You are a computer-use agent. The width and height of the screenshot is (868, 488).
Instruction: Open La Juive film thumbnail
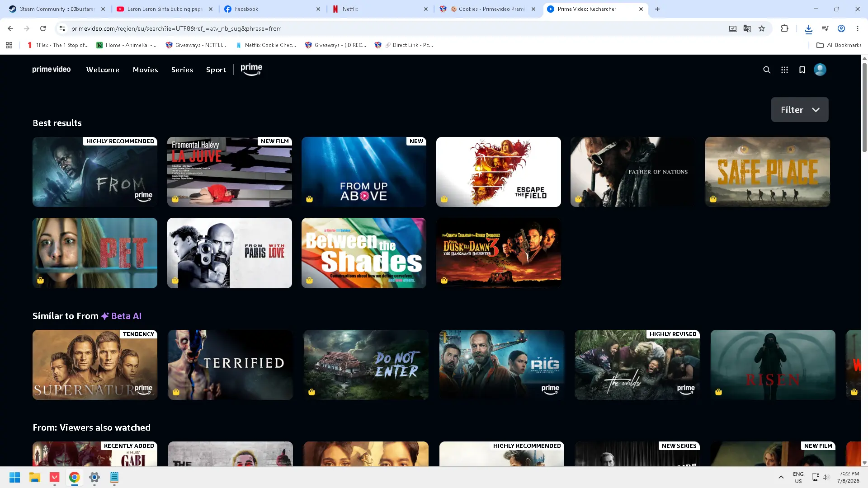(x=230, y=172)
